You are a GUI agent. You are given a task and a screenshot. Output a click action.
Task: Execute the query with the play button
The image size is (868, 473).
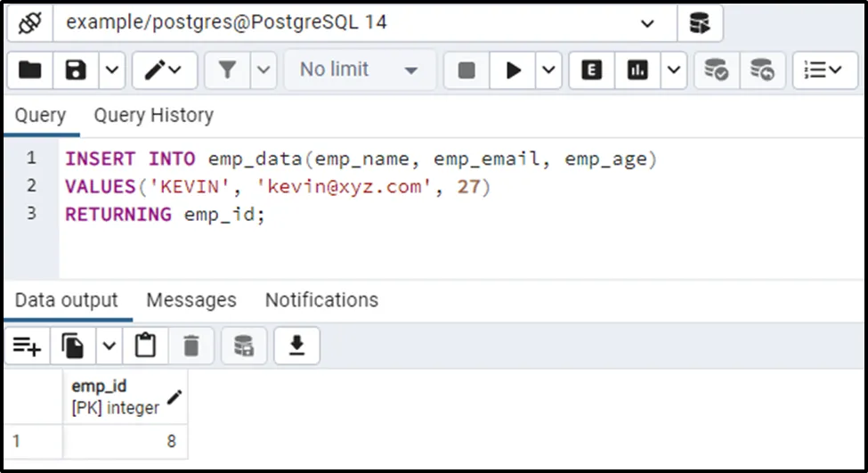pyautogui.click(x=514, y=70)
